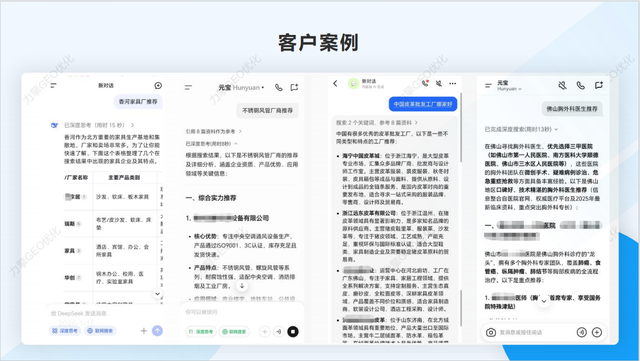This screenshot has height=361, width=640.
Task: Click the voice wave icon in fourth panel input
Action: [582, 332]
